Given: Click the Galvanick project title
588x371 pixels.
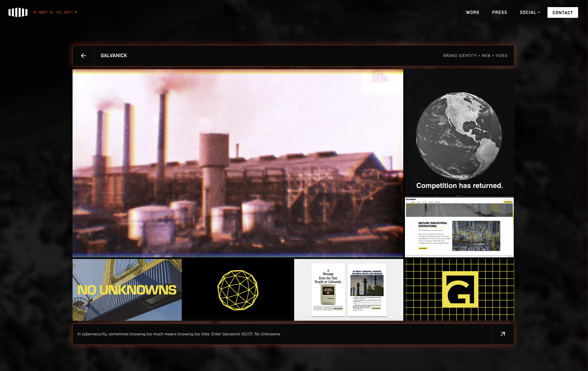Looking at the screenshot, I should coord(114,56).
